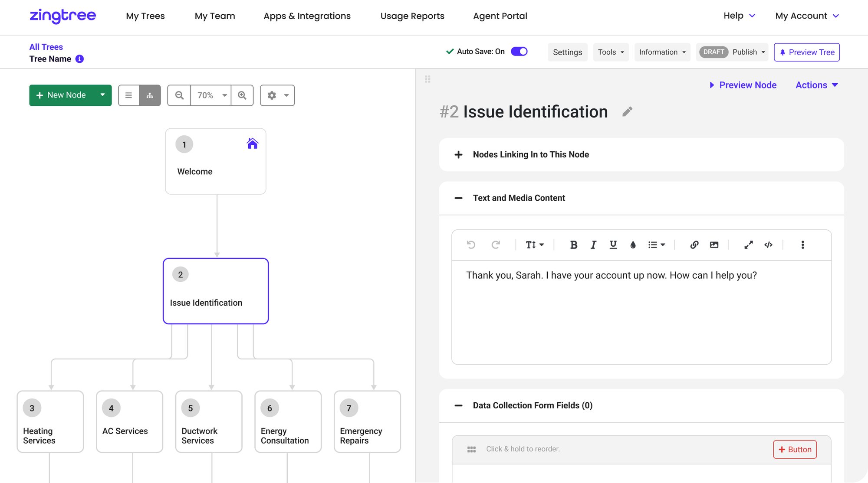Expand the Nodes Linking In section

[x=458, y=154]
